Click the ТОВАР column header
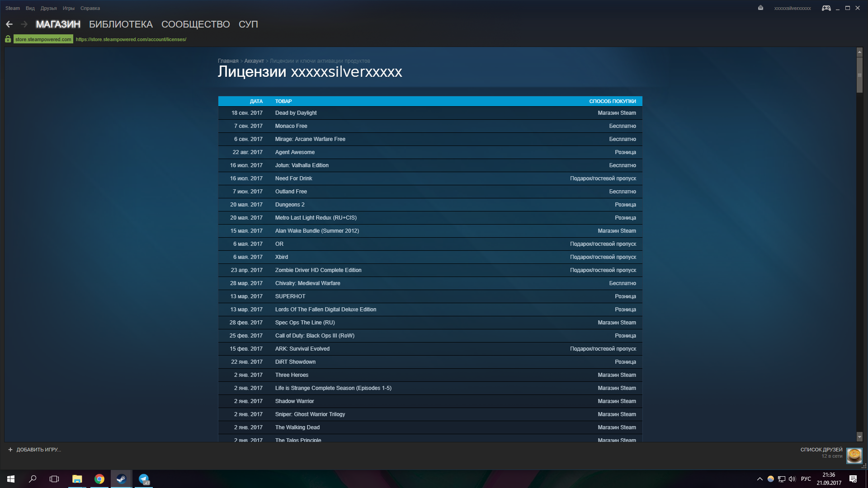This screenshot has width=868, height=488. [283, 101]
